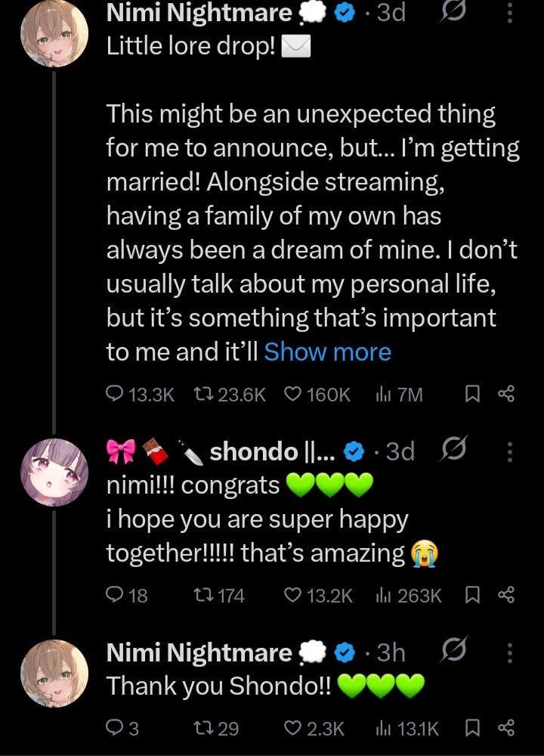Open more options on Thank you Shondo reply
This screenshot has width=544, height=756.
coord(511,652)
